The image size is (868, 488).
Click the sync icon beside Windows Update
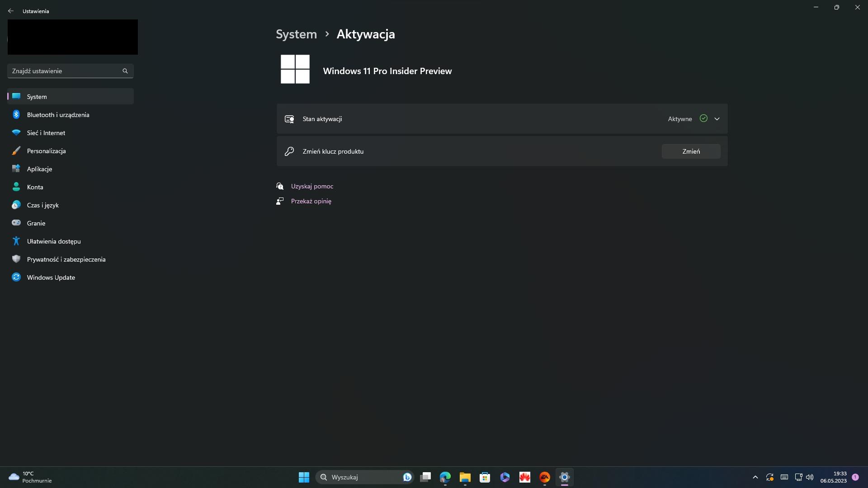point(16,277)
